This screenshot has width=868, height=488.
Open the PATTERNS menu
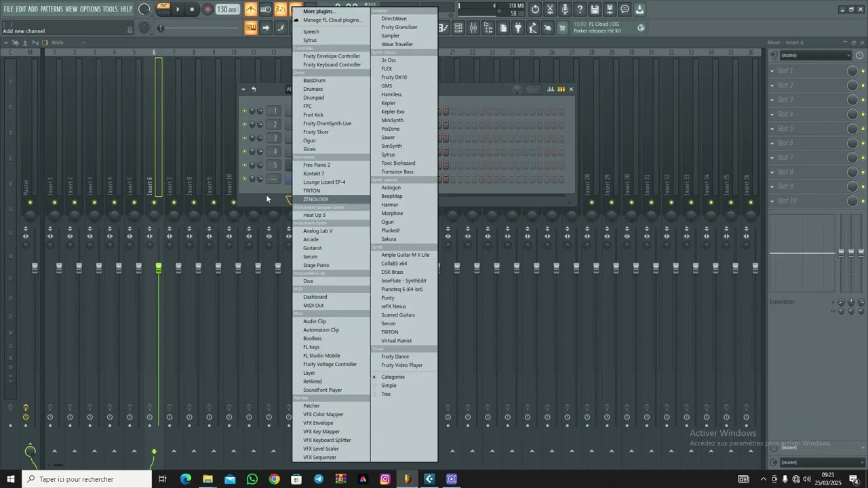tap(52, 9)
